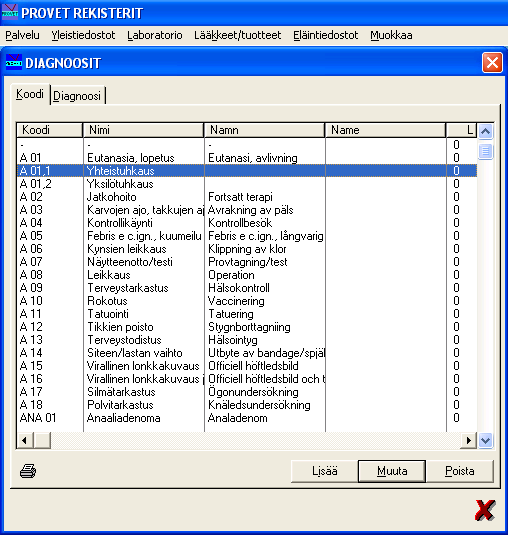This screenshot has height=535, width=508.
Task: Select row A 02 Jatkohoito
Action: coord(247,197)
